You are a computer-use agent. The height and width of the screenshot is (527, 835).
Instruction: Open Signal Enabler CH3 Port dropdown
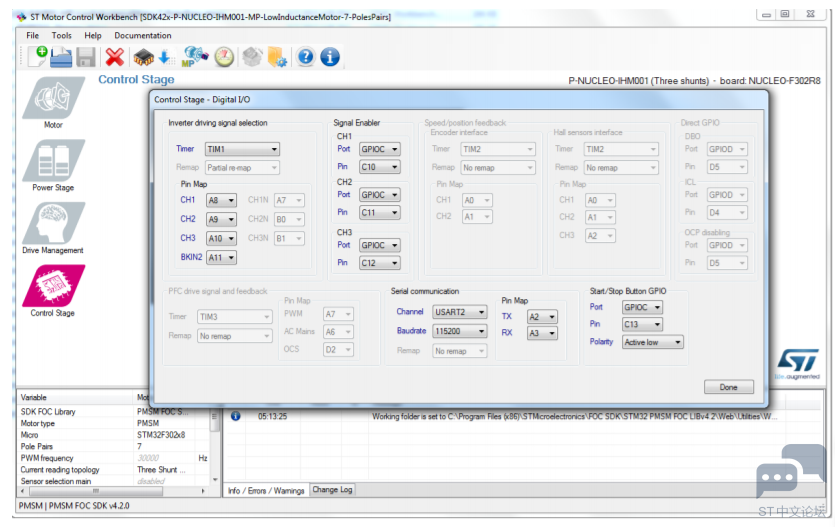tap(379, 245)
